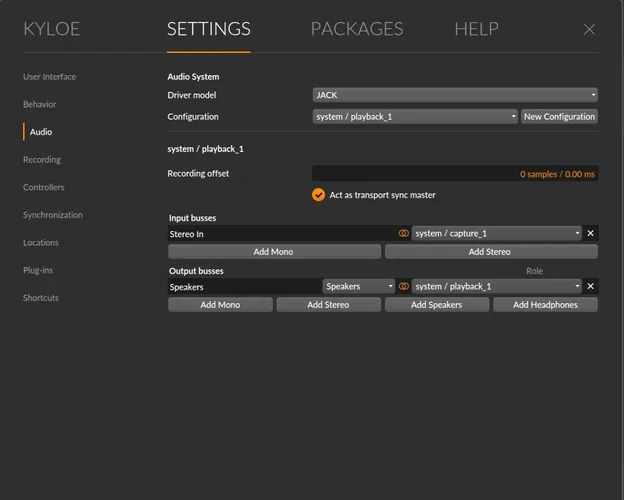Add a stereo input bus
The height and width of the screenshot is (500, 624).
coord(490,252)
